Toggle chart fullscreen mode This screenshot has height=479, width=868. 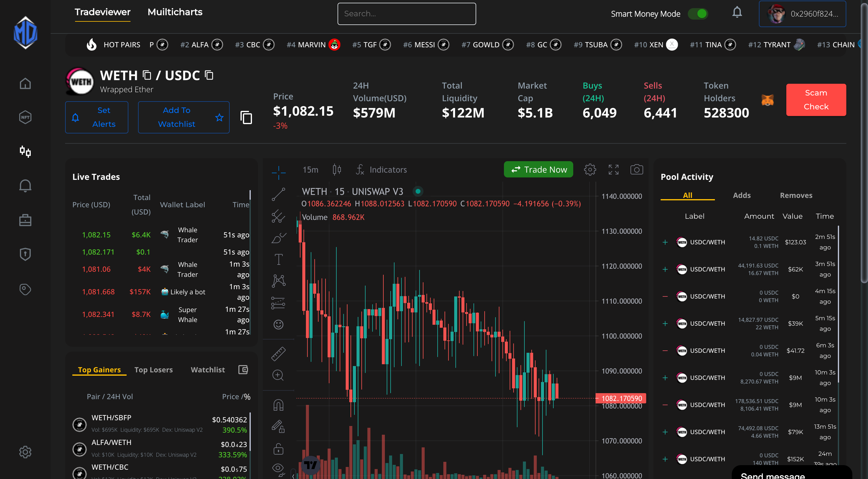click(613, 169)
